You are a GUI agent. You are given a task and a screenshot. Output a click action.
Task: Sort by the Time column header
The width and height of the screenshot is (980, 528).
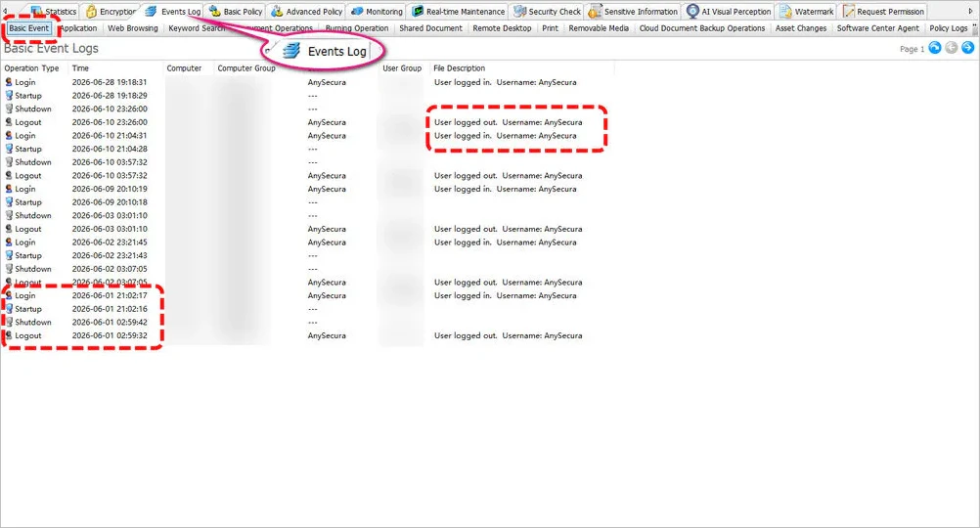point(80,68)
